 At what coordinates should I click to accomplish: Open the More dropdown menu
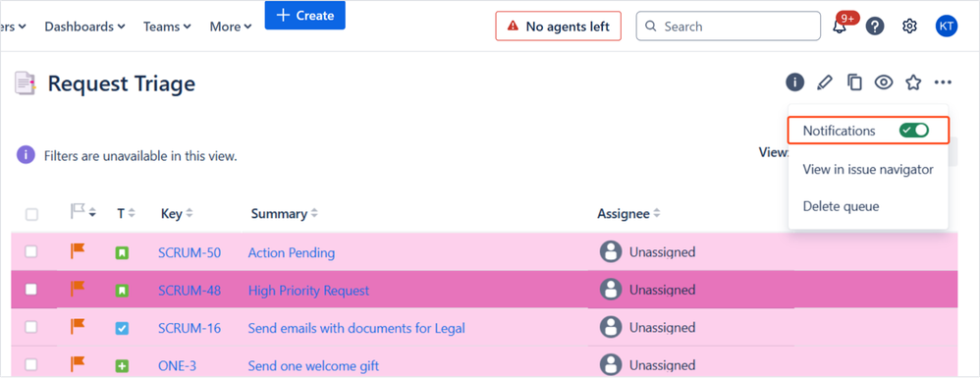tap(231, 27)
